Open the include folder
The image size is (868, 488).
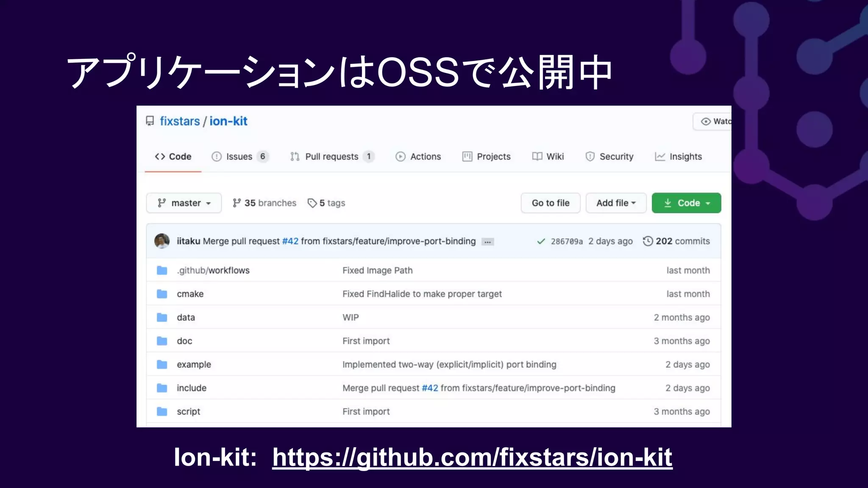[x=192, y=388]
